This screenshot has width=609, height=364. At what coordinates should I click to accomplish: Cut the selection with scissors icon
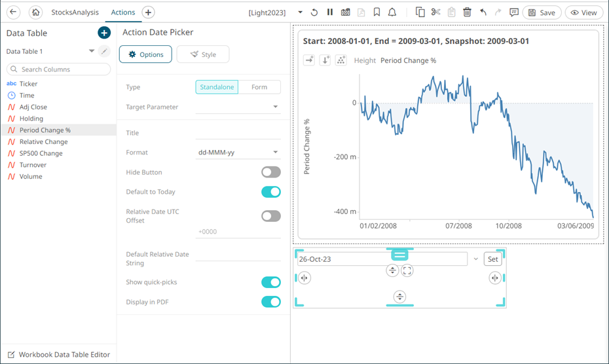click(435, 12)
